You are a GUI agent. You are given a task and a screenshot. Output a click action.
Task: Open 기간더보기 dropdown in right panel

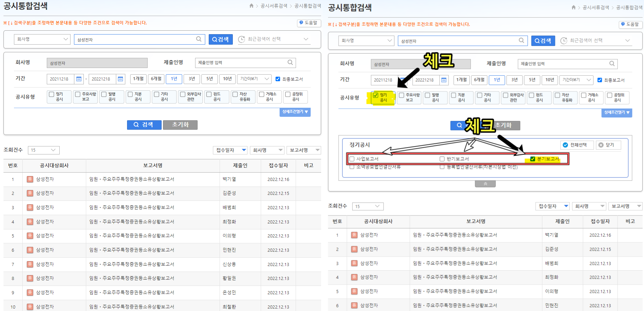point(576,80)
